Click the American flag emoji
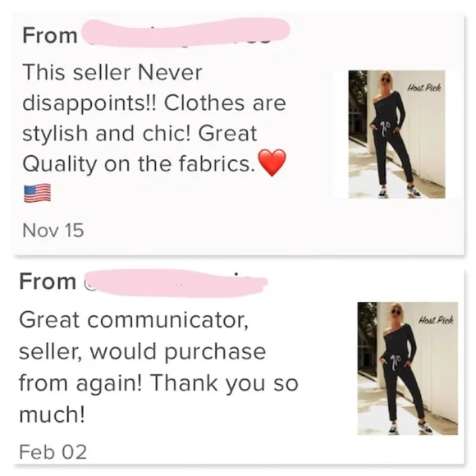This screenshot has height=476, width=476. pos(37,193)
